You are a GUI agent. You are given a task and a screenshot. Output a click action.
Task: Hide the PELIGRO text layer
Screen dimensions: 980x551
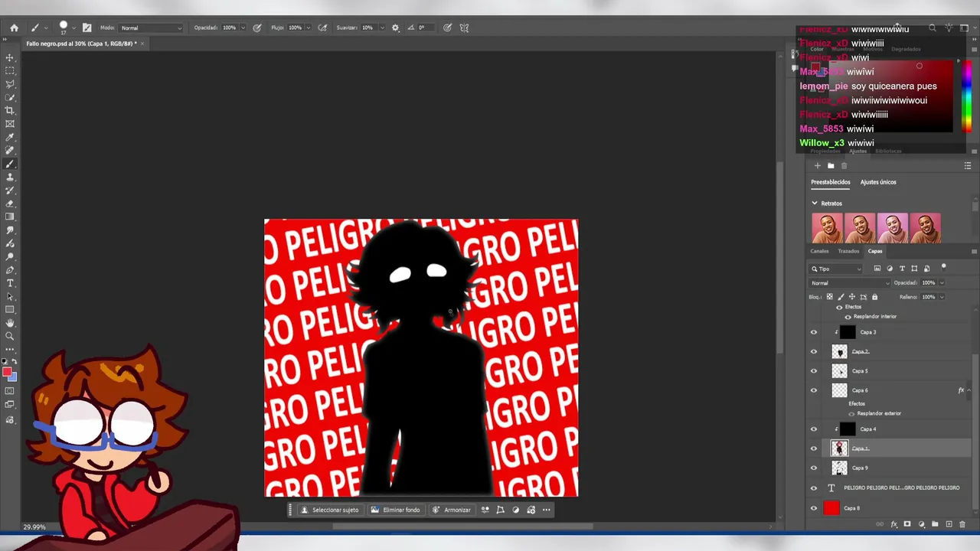pos(814,487)
